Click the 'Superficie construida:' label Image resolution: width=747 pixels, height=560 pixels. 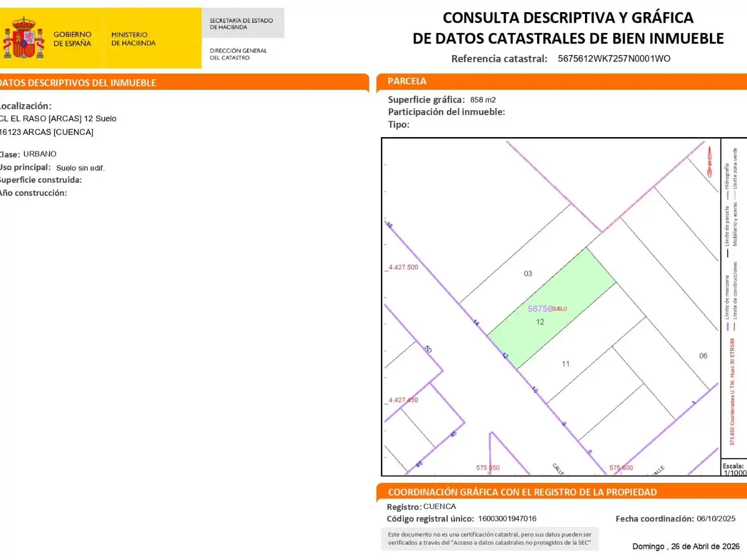[x=41, y=180]
